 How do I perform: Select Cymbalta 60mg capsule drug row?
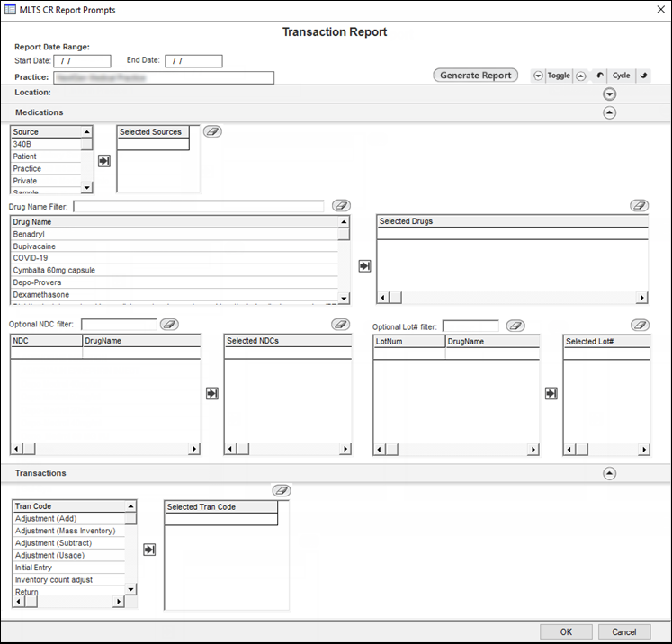[175, 271]
